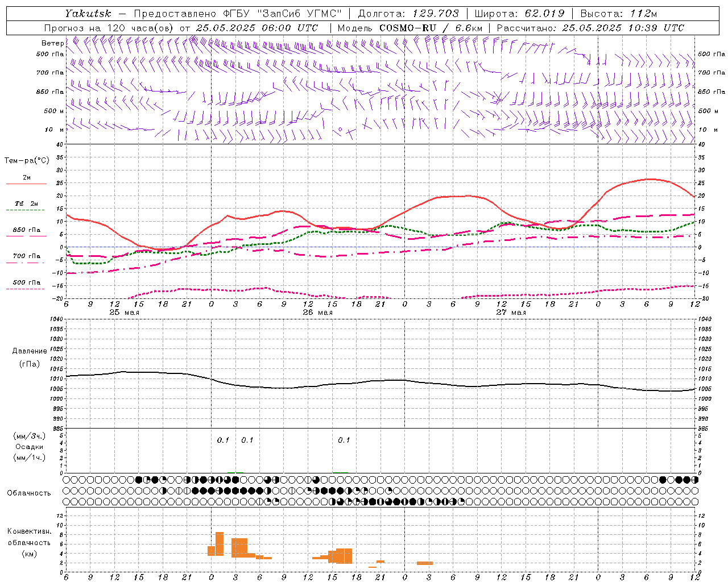Click the 700 гПа entry in the temperature legend
728x582 pixels.
coord(27,256)
